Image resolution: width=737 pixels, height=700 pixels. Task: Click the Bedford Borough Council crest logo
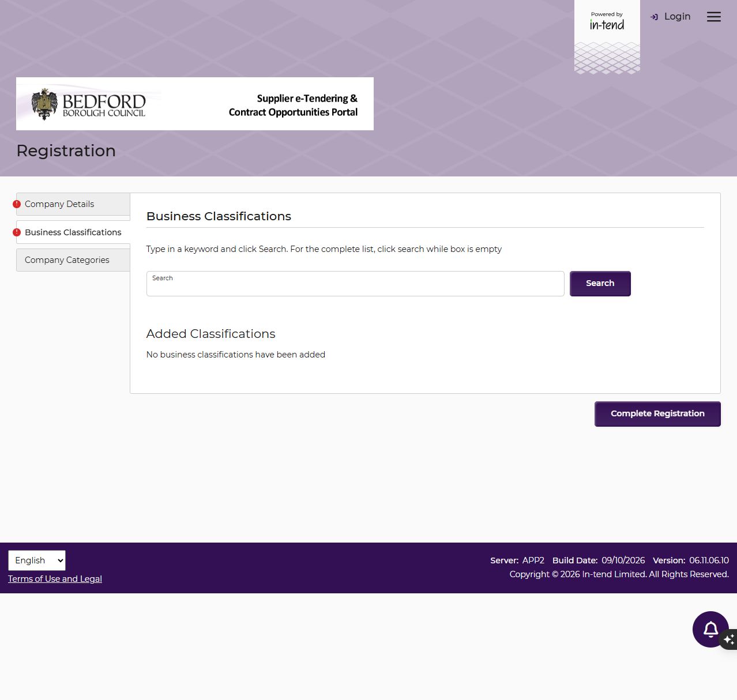tap(44, 104)
